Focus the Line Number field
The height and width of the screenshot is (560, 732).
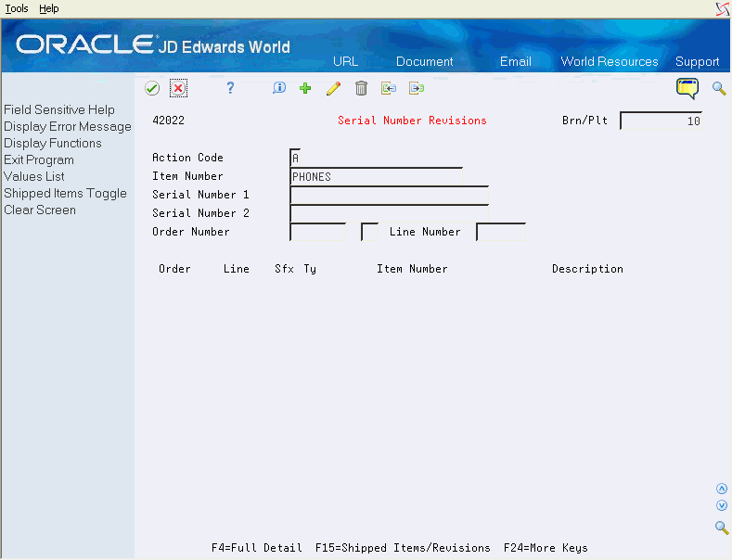coord(501,232)
